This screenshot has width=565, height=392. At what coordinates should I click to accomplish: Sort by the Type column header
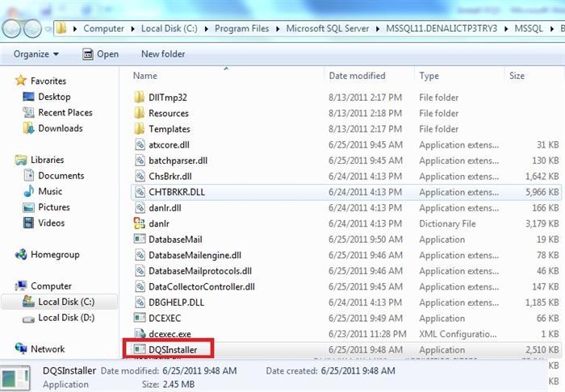coord(429,76)
